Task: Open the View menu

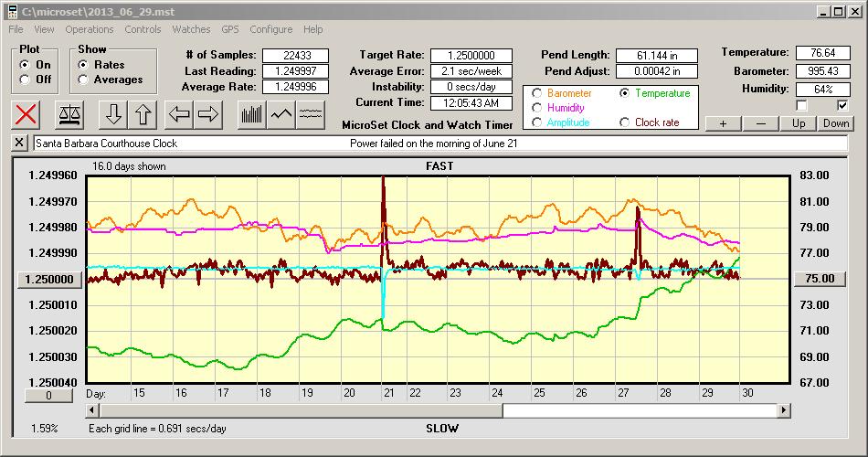Action: [x=44, y=29]
